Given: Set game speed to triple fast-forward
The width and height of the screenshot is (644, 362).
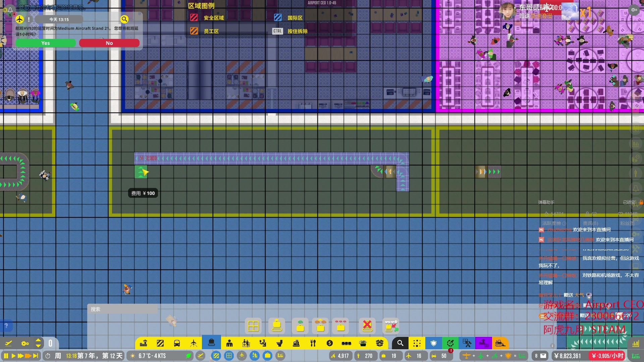Looking at the screenshot, I should (28, 356).
